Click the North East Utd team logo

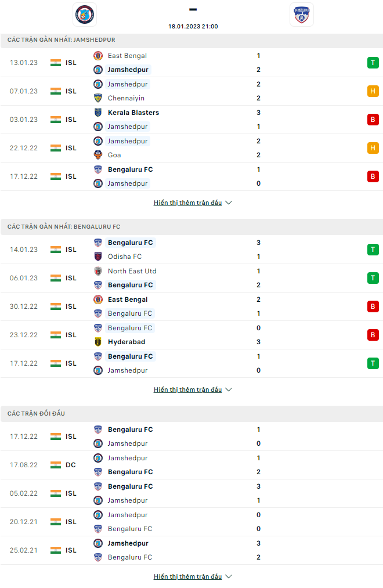click(98, 271)
